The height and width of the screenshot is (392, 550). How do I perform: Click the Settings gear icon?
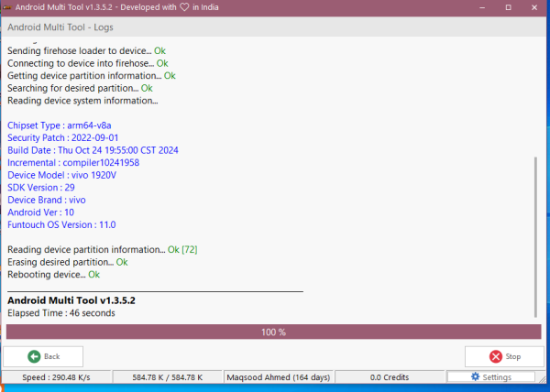tap(475, 376)
